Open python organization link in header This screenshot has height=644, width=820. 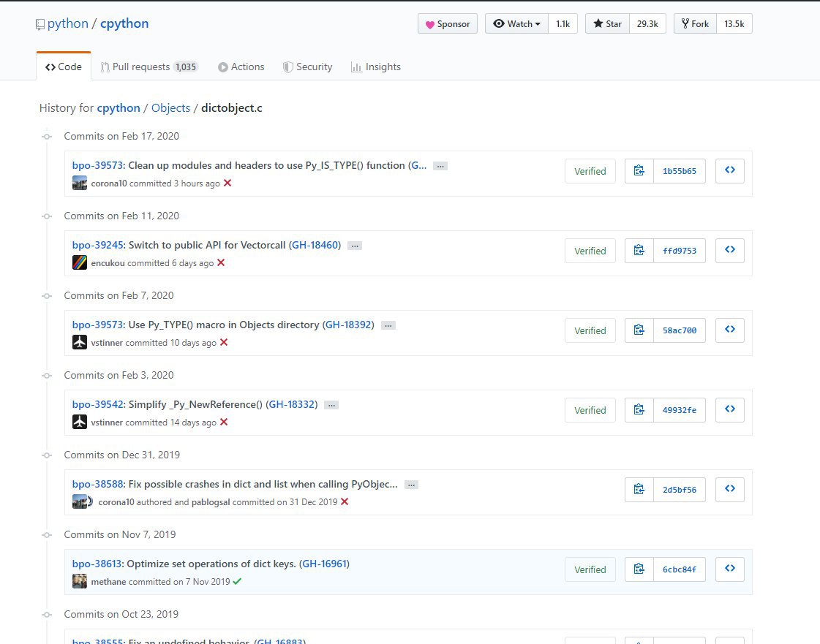67,23
